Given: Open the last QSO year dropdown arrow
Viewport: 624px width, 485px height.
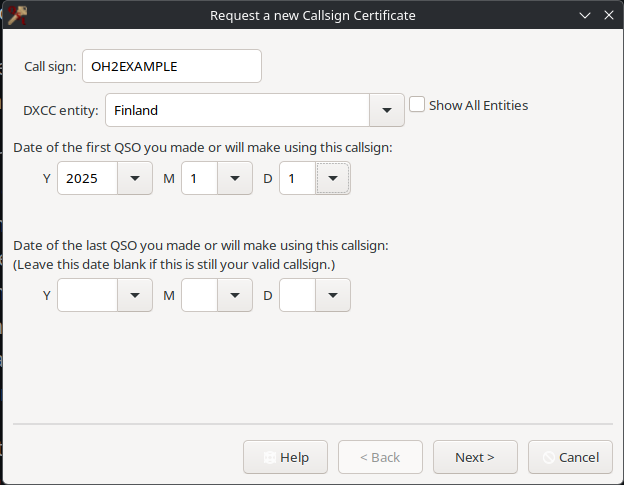Looking at the screenshot, I should [x=135, y=295].
